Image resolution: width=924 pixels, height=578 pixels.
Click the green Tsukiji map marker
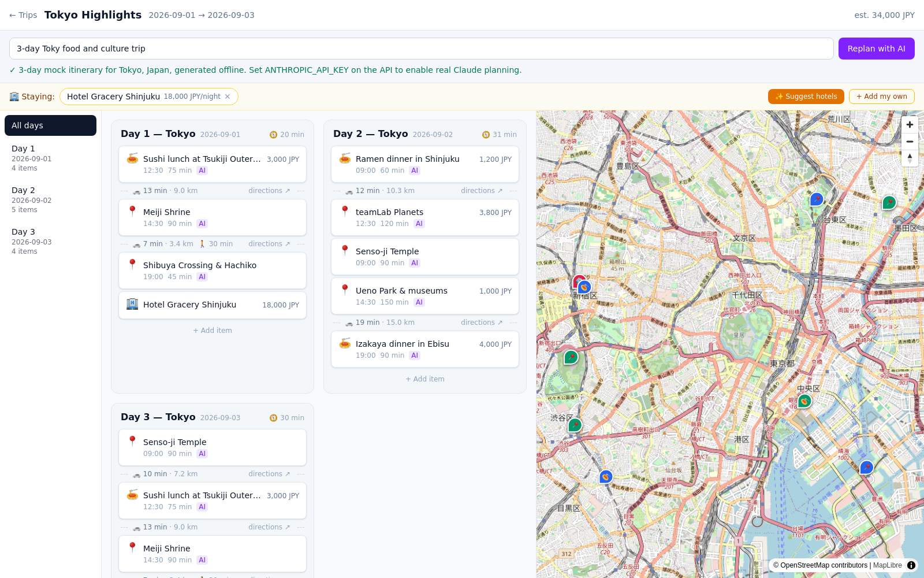pos(804,401)
